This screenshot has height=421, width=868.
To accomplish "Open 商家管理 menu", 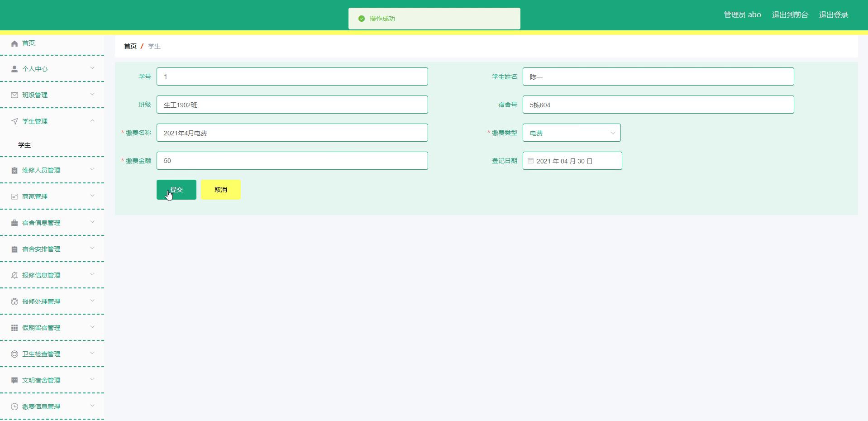I will click(x=52, y=196).
